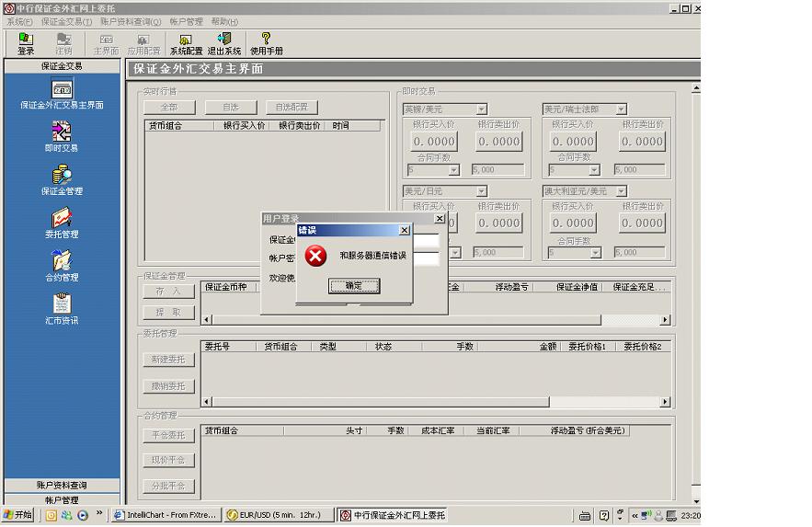Image resolution: width=812 pixels, height=527 pixels.
Task: Expand the 英镑/美元 currency pair dropdown
Action: pos(481,109)
